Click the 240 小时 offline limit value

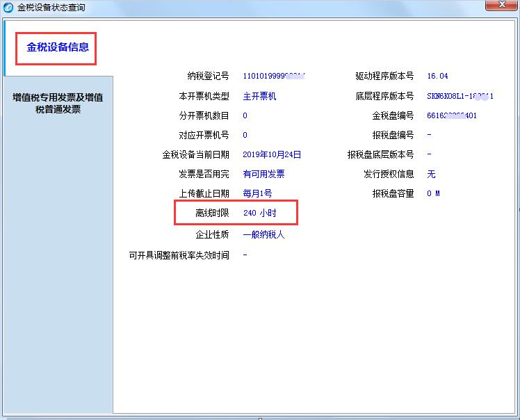pos(259,213)
